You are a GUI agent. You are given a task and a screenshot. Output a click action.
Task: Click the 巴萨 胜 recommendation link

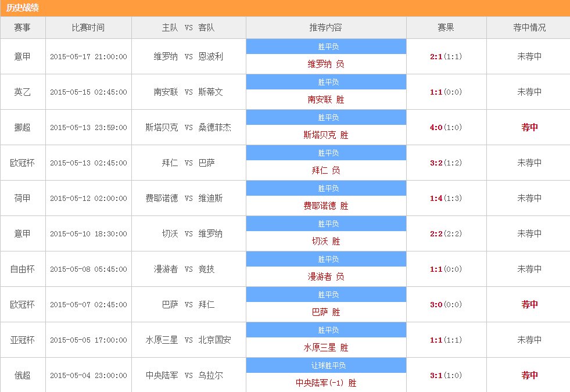(327, 312)
